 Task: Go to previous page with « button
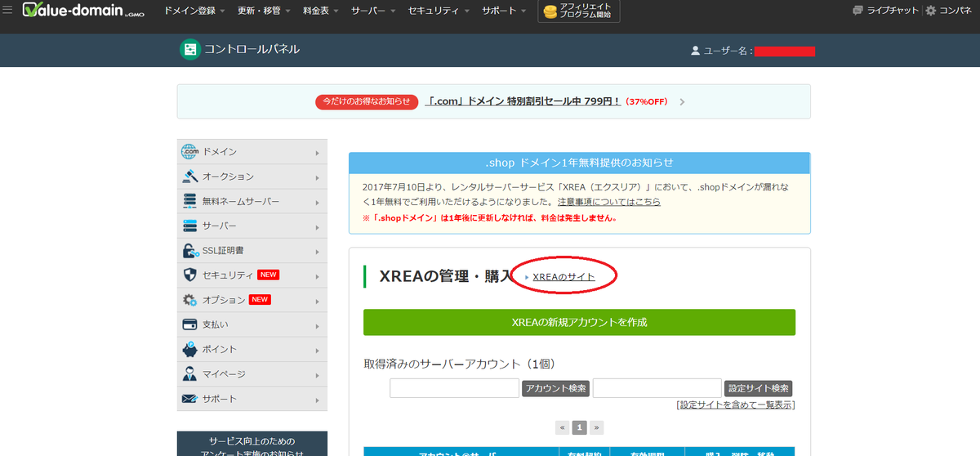pos(563,427)
